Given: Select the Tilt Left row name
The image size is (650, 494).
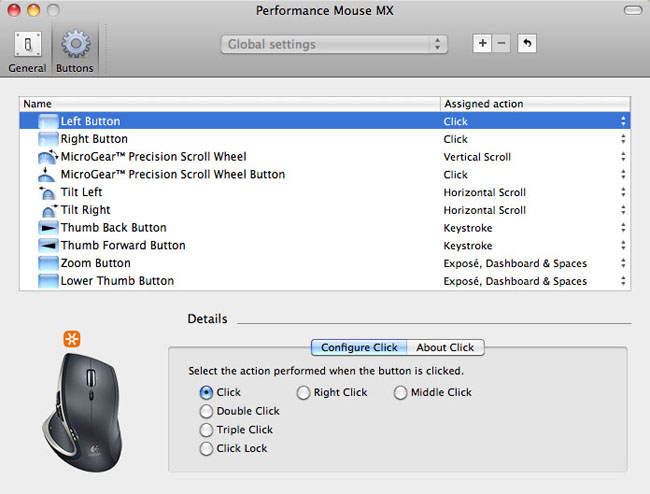Looking at the screenshot, I should [x=81, y=192].
